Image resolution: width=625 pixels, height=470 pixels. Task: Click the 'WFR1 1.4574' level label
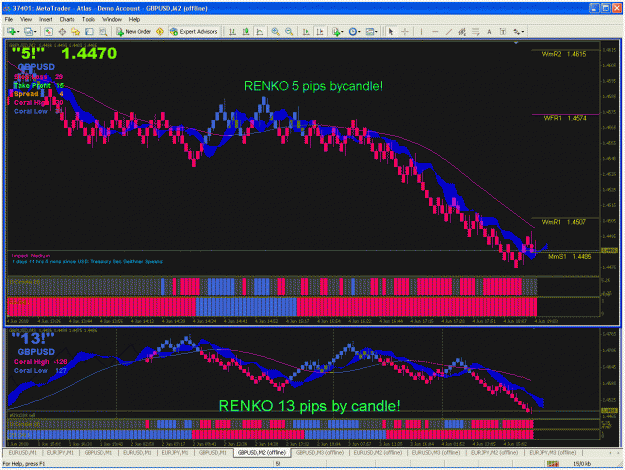coord(565,118)
